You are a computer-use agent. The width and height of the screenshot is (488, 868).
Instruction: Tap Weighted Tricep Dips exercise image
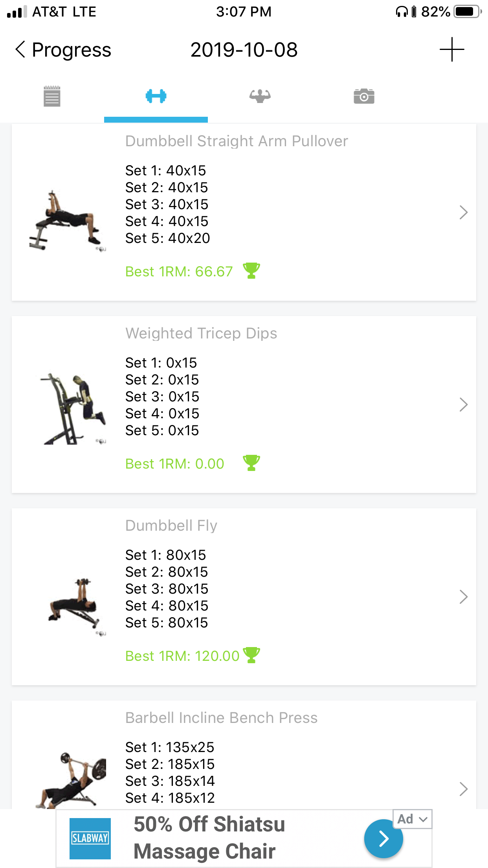[73, 409]
